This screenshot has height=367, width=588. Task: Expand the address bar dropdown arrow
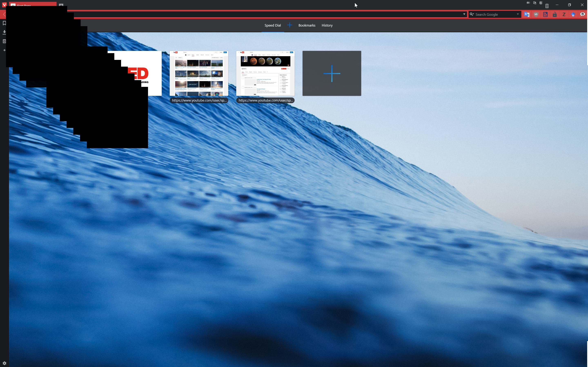464,14
